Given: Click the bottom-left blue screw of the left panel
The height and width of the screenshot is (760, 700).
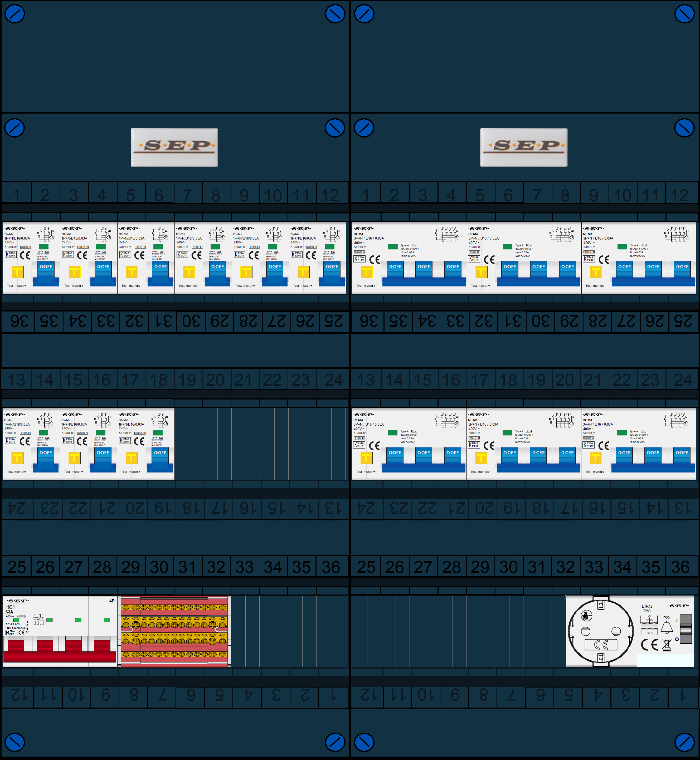Looking at the screenshot, I should pyautogui.click(x=15, y=742).
